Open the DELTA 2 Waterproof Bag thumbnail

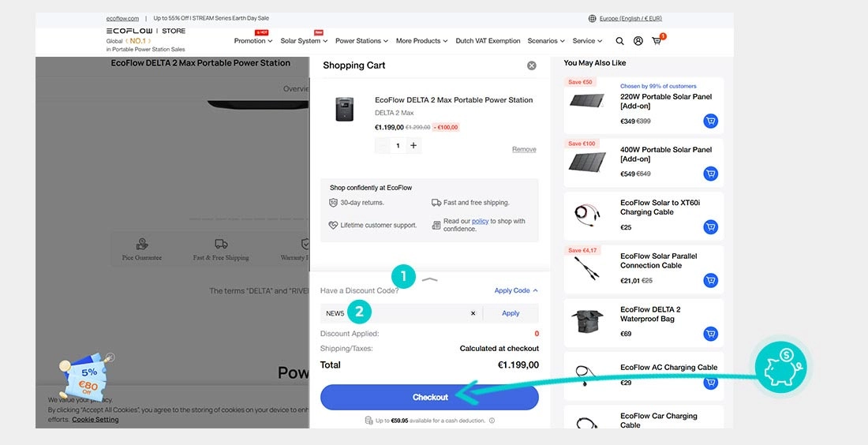click(587, 322)
